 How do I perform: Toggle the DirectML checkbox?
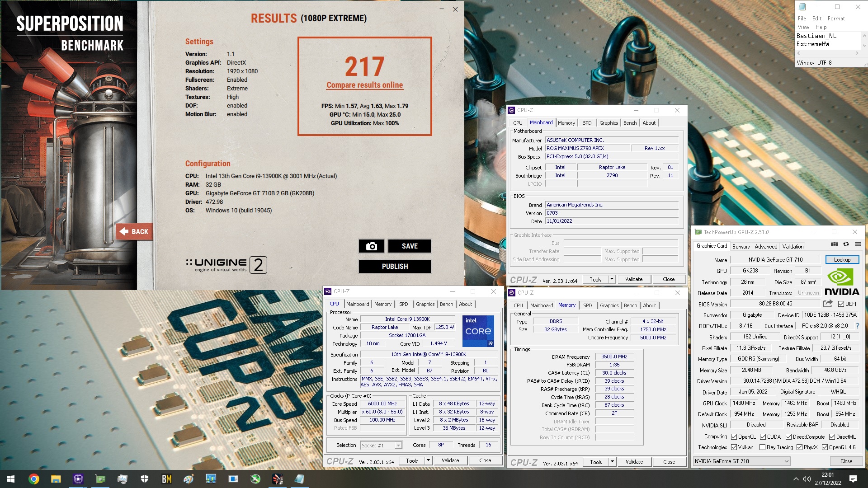click(832, 437)
